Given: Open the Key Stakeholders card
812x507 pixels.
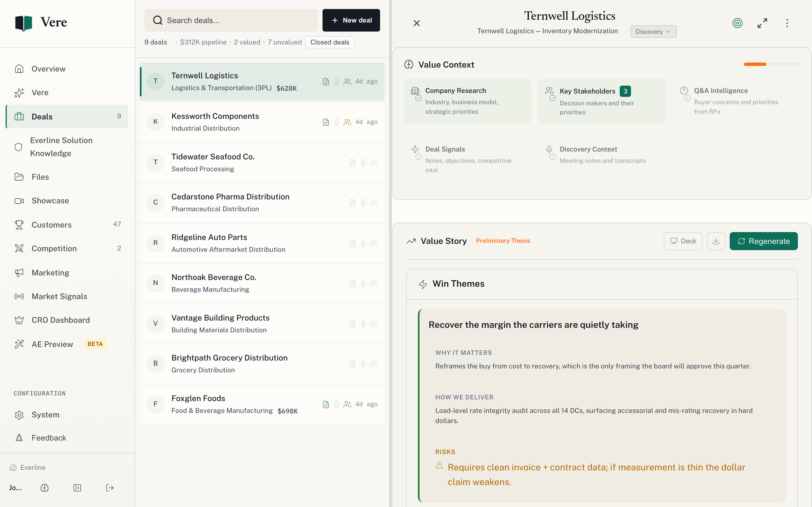Looking at the screenshot, I should (x=602, y=101).
